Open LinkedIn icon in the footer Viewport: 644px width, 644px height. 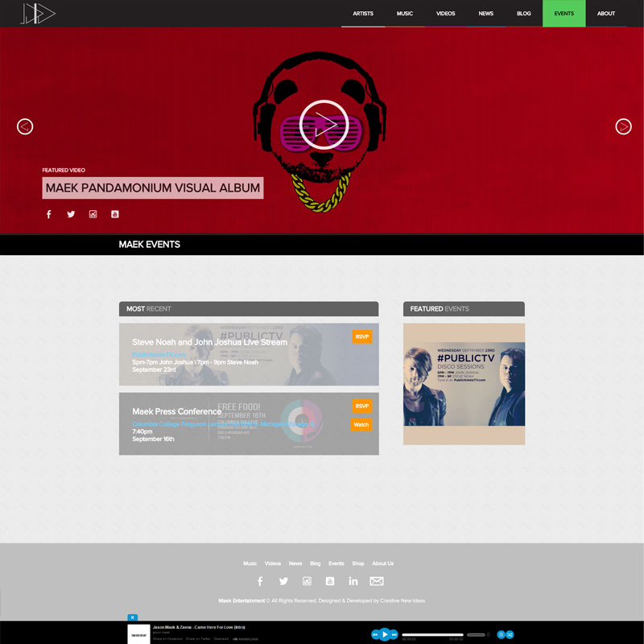coord(353,581)
